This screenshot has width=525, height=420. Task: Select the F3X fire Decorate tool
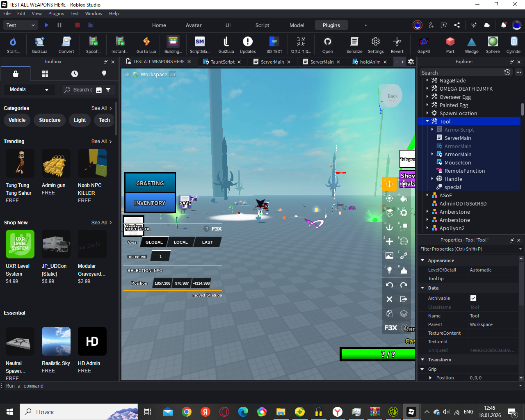pos(404,270)
